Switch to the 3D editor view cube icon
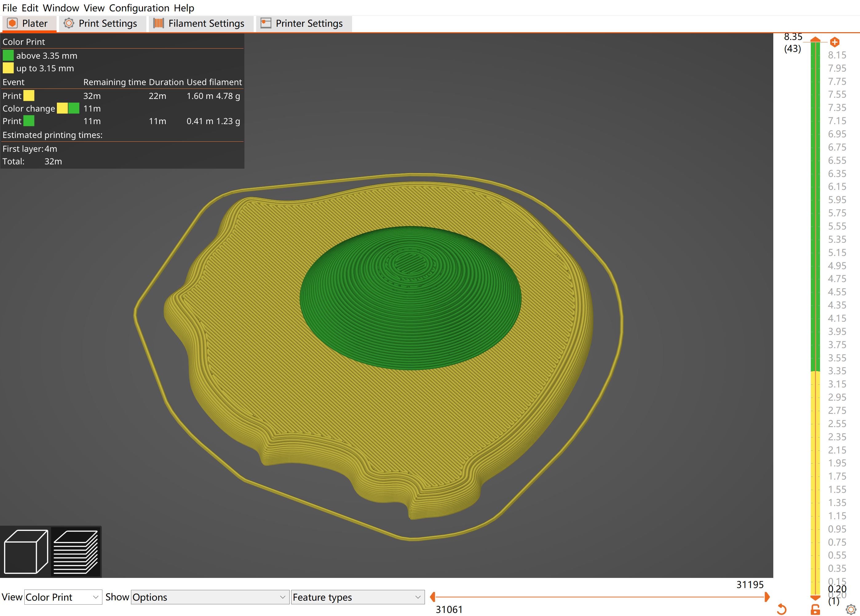860x616 pixels. (26, 551)
